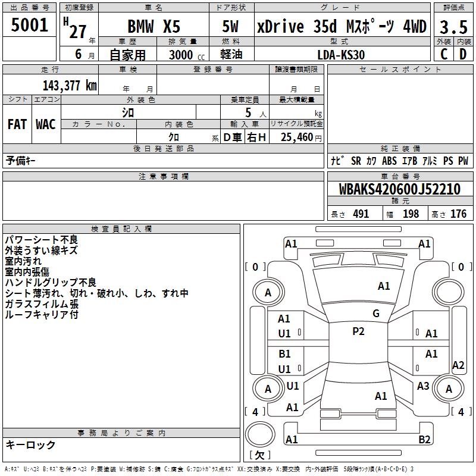Click the recycle deposit 25,460円
476x476 pixels.
click(301, 137)
